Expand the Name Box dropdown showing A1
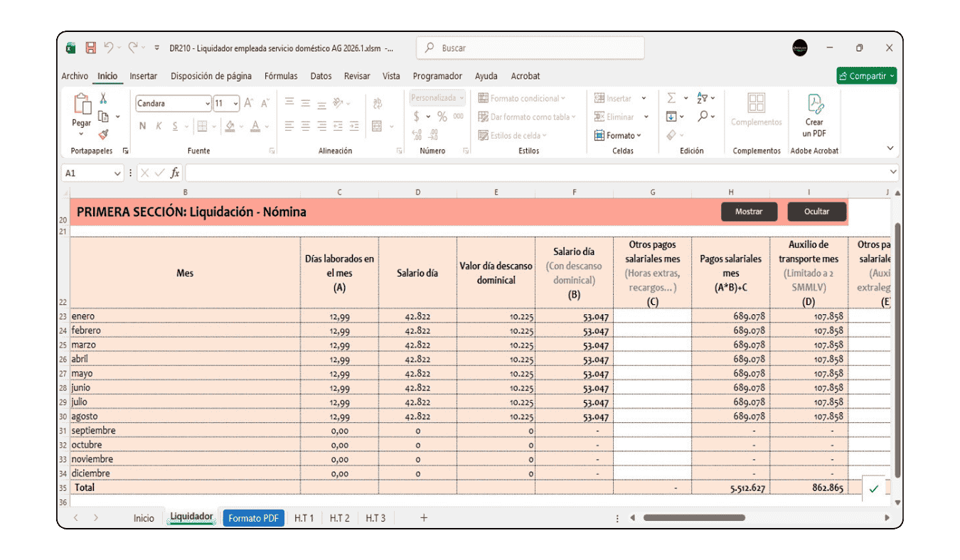The height and width of the screenshot is (560, 960). click(x=117, y=173)
